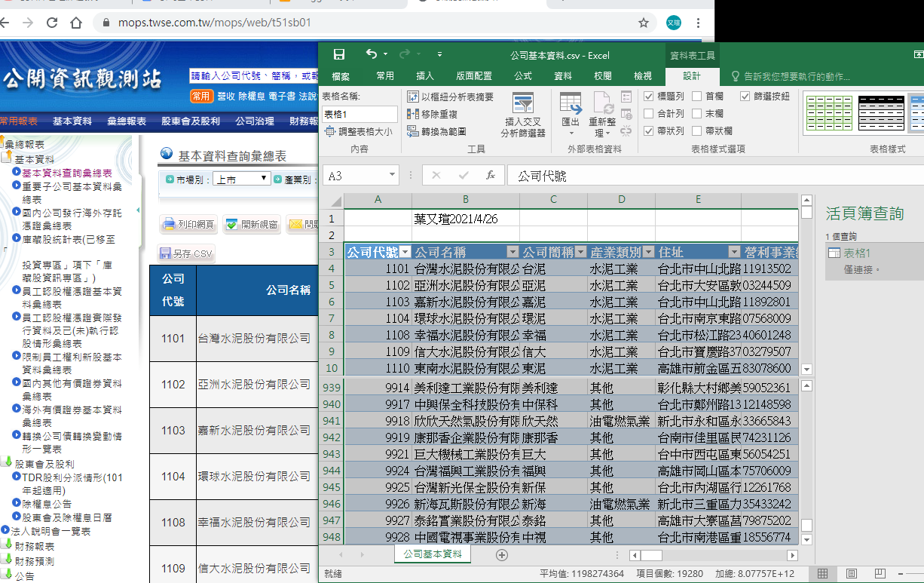Image resolution: width=924 pixels, height=583 pixels.
Task: Click Chrome home icon
Action: click(x=76, y=23)
